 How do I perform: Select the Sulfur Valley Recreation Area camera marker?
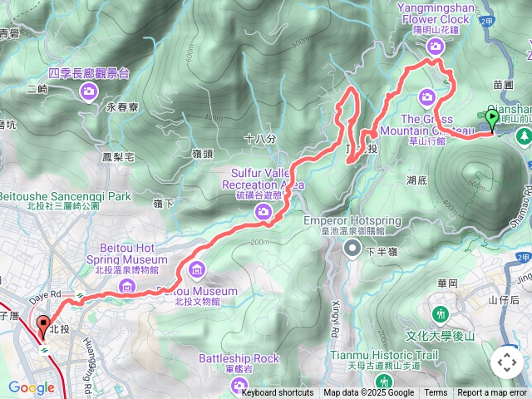(x=263, y=213)
